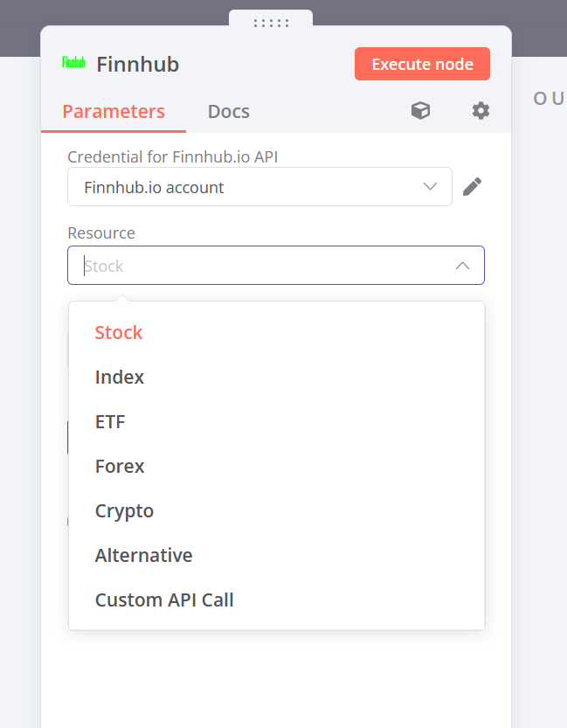Choose Crypto from the resource list
567x728 pixels.
pos(124,511)
